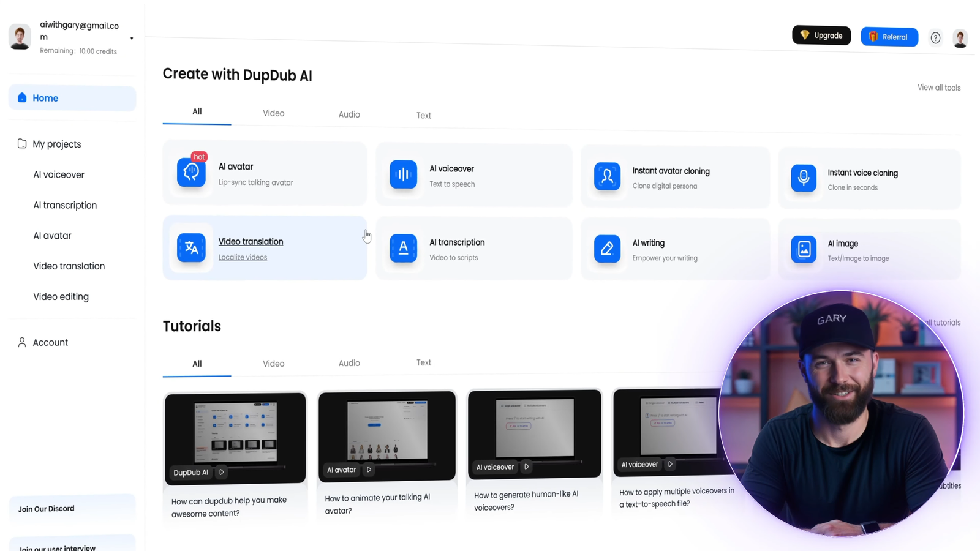The width and height of the screenshot is (980, 551).
Task: Switch to Audio tab under Tutorials
Action: (349, 363)
